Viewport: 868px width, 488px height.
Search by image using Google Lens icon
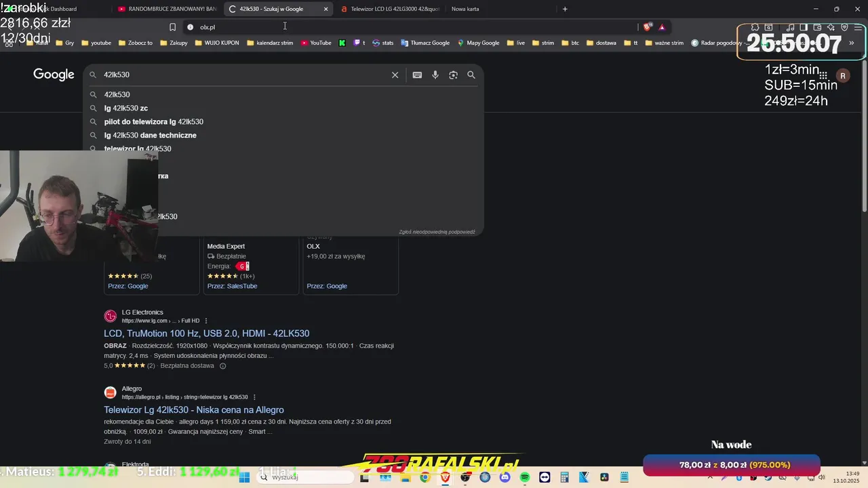pyautogui.click(x=453, y=75)
